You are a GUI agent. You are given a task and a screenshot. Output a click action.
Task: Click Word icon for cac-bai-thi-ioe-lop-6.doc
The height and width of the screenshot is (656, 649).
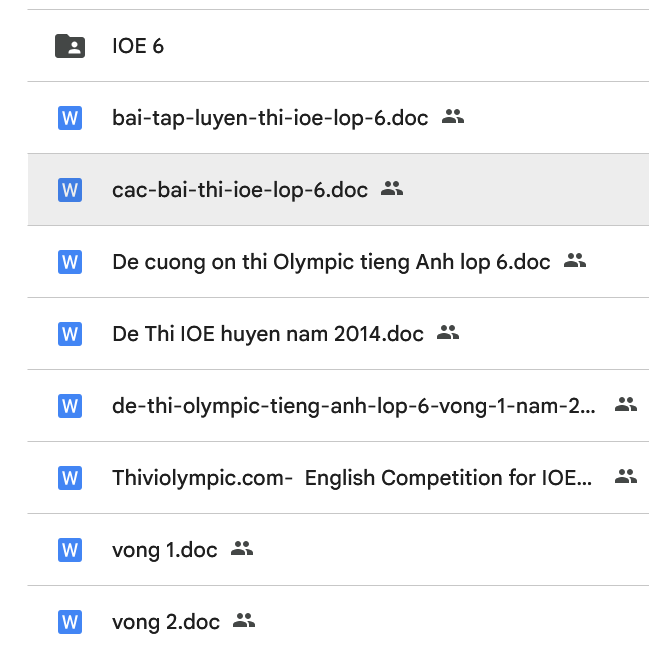69,190
